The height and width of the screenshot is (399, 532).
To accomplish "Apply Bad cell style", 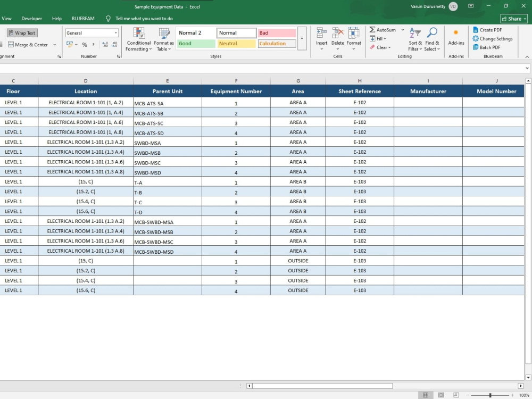I will click(277, 33).
